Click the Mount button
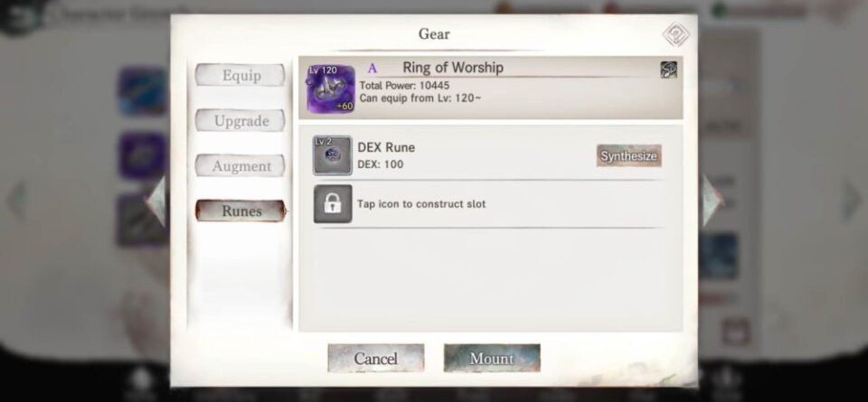Image resolution: width=868 pixels, height=402 pixels. pos(492,359)
